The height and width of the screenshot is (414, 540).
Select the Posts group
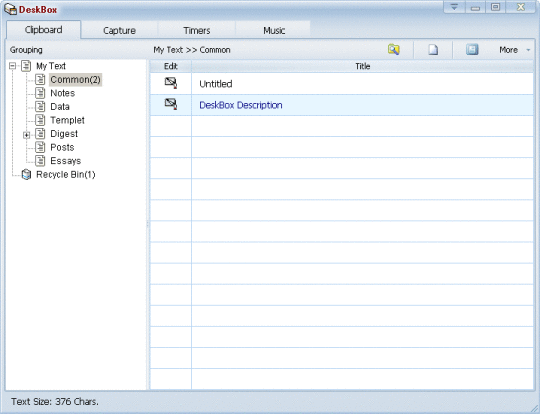click(62, 147)
